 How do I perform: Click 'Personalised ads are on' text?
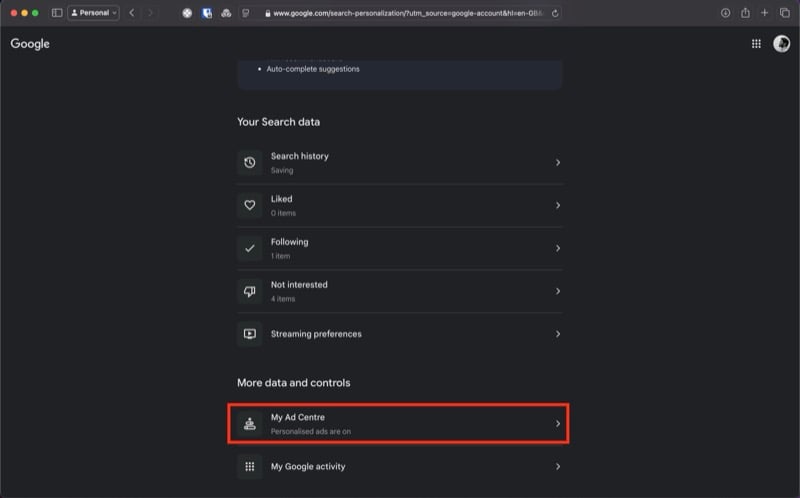[x=311, y=432]
